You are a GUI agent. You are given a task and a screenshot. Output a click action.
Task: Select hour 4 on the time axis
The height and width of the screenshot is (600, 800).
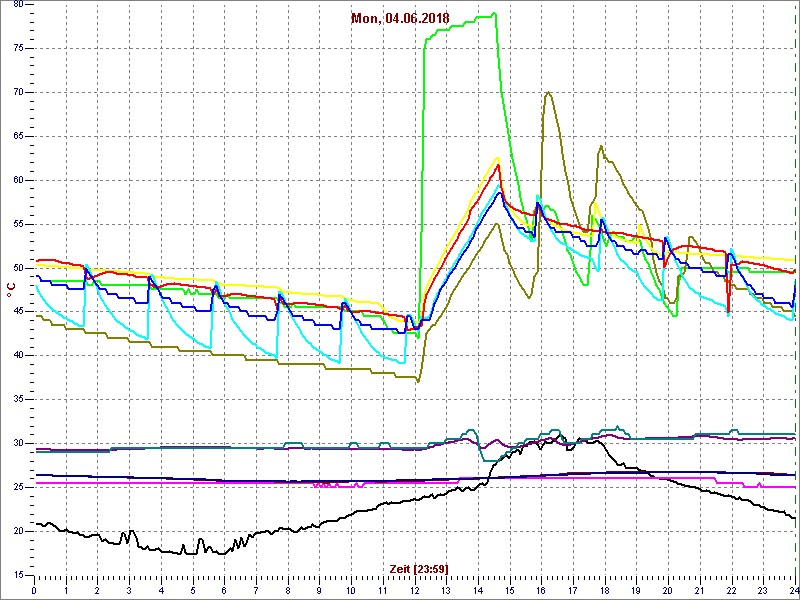(161, 591)
